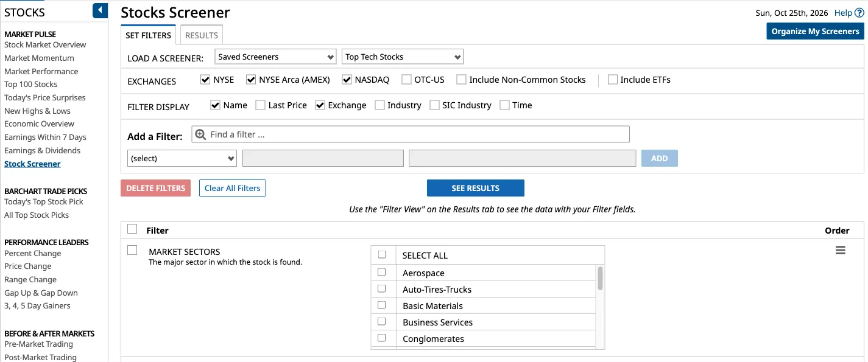Viewport: 868px width, 362px height.
Task: Click Clear All Filters button
Action: (232, 188)
